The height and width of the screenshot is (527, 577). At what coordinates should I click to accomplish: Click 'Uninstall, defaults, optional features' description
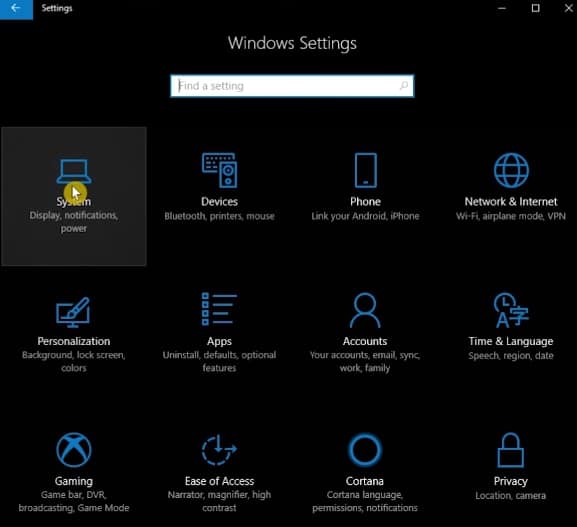pyautogui.click(x=219, y=361)
